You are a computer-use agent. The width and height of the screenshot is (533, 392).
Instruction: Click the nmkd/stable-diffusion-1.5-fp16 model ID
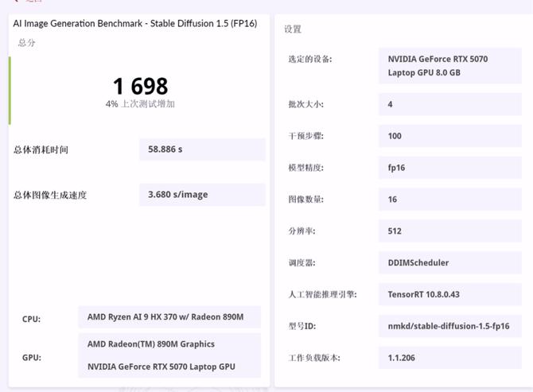(449, 326)
